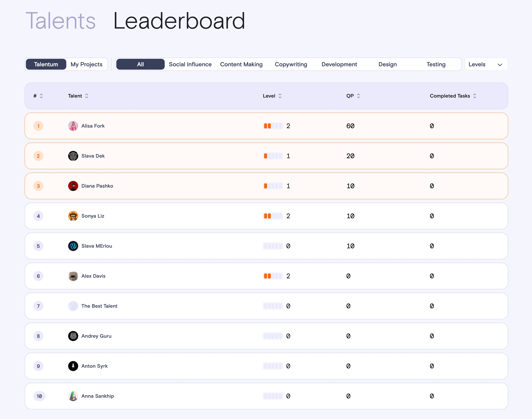Click Alex Davis's monster avatar
Viewport: 532px width, 419px height.
coord(73,276)
